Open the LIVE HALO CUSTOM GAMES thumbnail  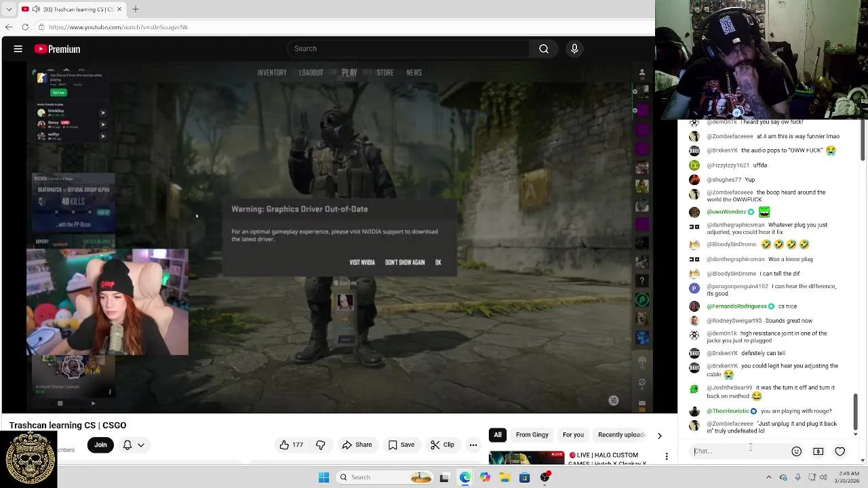[526, 458]
